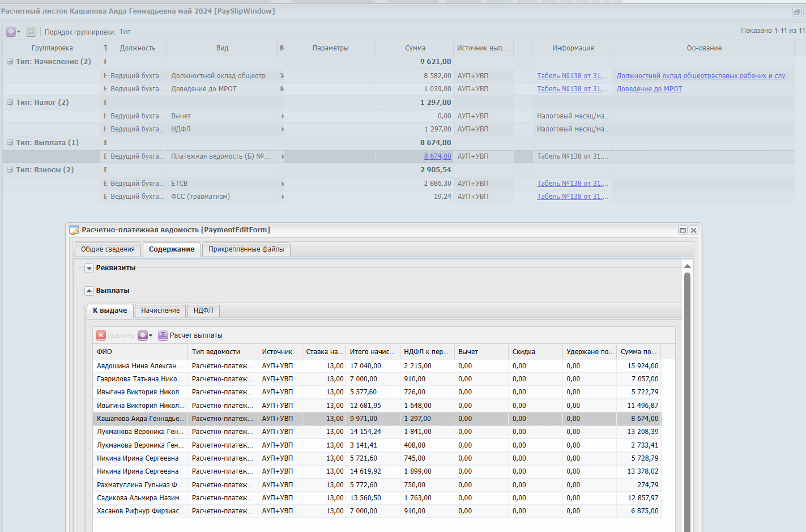Maximize the Расчетно-платежная ведомость dialog
The image size is (806, 532).
pyautogui.click(x=683, y=230)
